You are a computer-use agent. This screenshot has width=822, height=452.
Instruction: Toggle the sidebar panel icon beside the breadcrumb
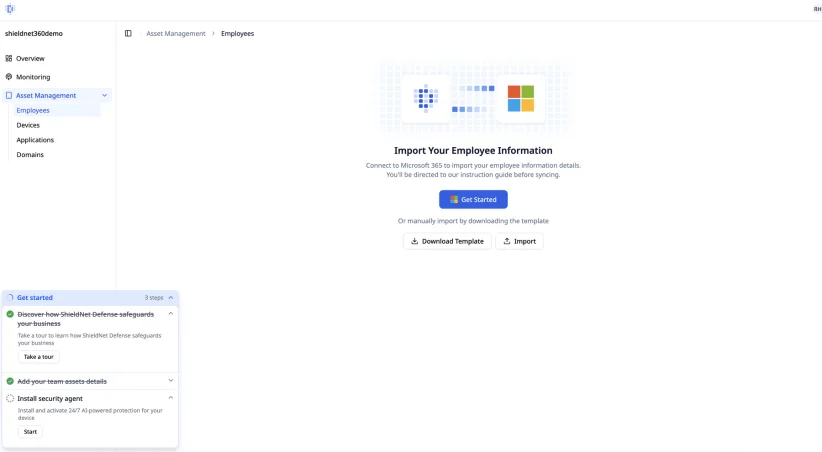[x=128, y=34]
